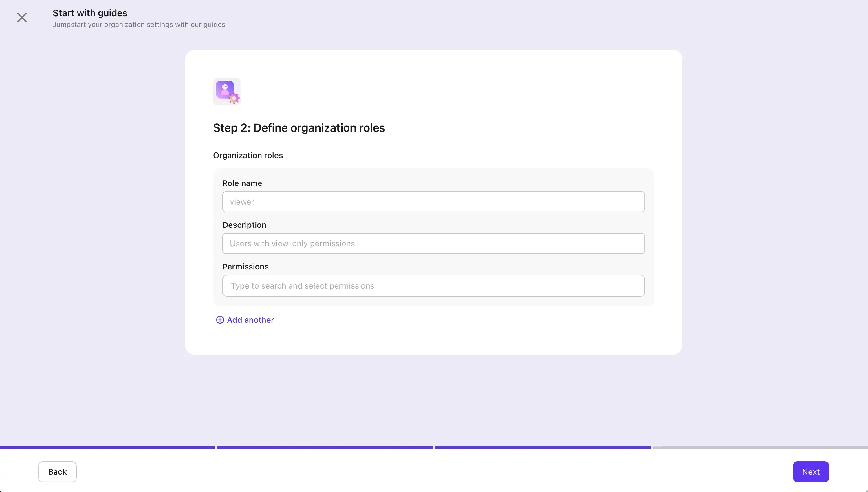Click the plus circle icon beside Add another
Viewport: 868px width, 492px height.
pos(220,320)
